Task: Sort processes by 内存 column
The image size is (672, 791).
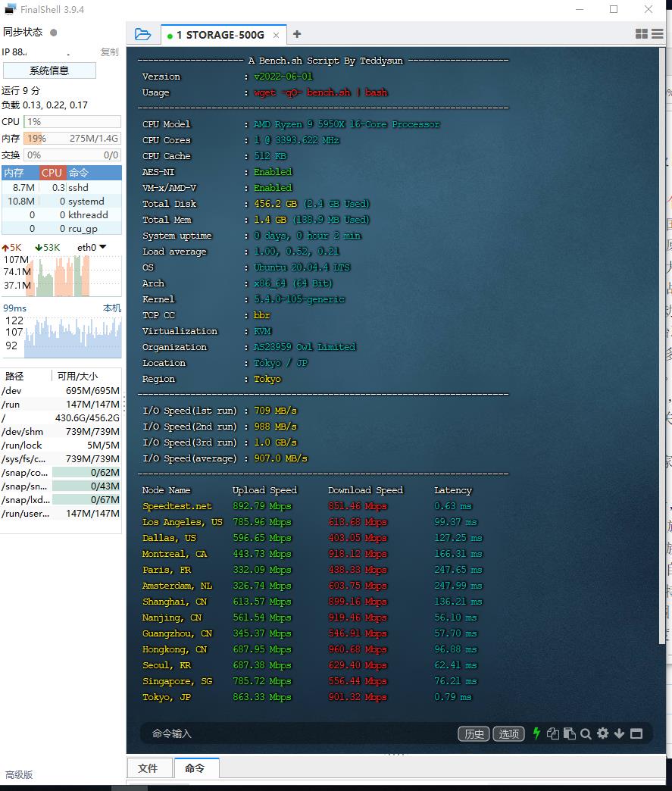Action: [x=20, y=173]
